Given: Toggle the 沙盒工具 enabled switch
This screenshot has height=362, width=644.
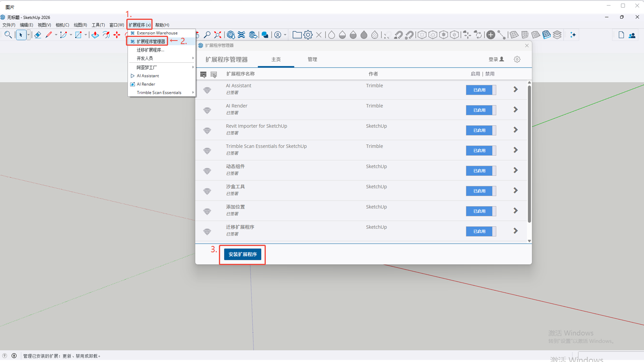Looking at the screenshot, I should pos(481,191).
